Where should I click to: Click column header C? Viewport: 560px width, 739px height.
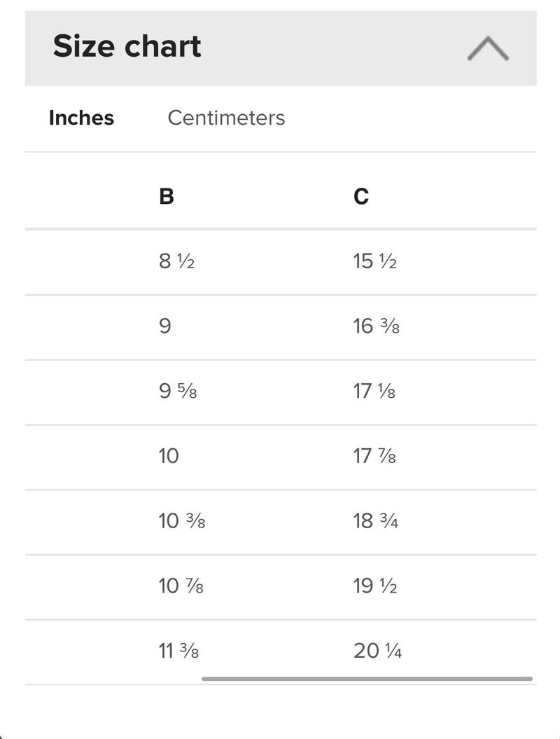click(360, 196)
